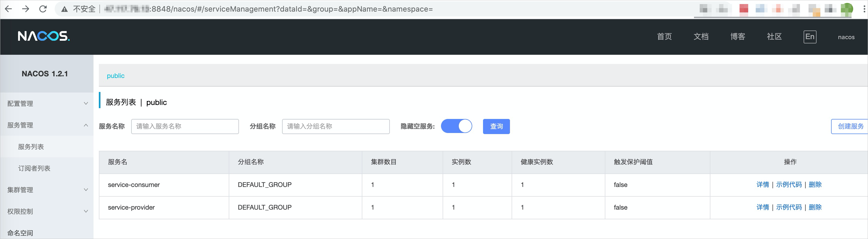Click the NACOS logo
The image size is (868, 239).
click(x=44, y=36)
